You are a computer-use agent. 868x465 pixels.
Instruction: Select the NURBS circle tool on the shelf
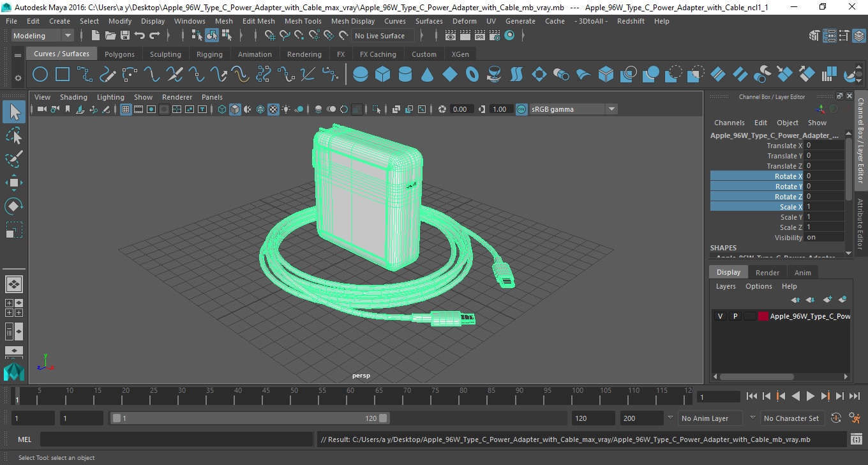click(40, 75)
